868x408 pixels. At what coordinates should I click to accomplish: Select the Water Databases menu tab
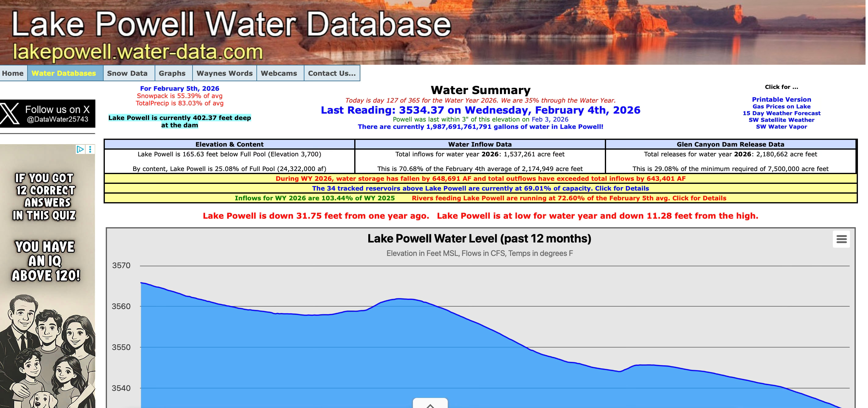[64, 73]
